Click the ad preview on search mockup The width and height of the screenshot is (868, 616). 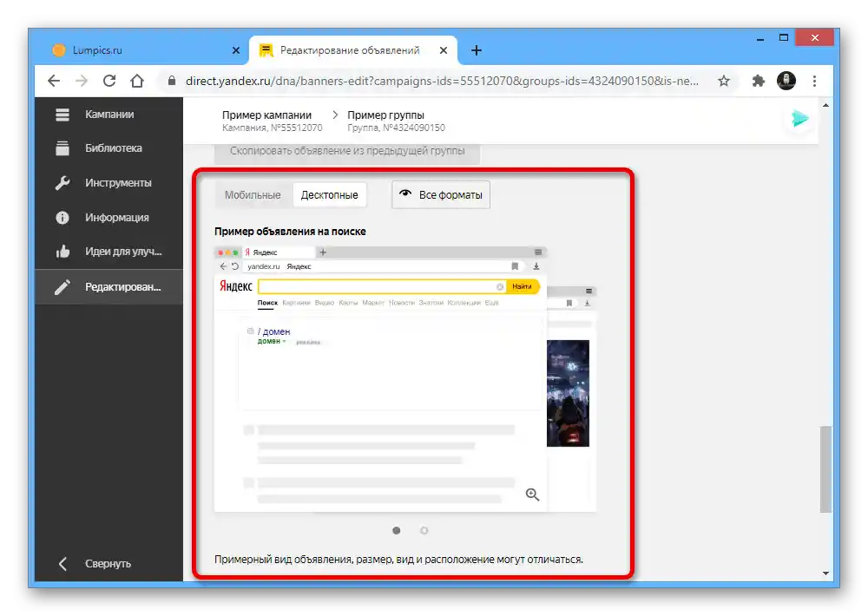click(380, 379)
